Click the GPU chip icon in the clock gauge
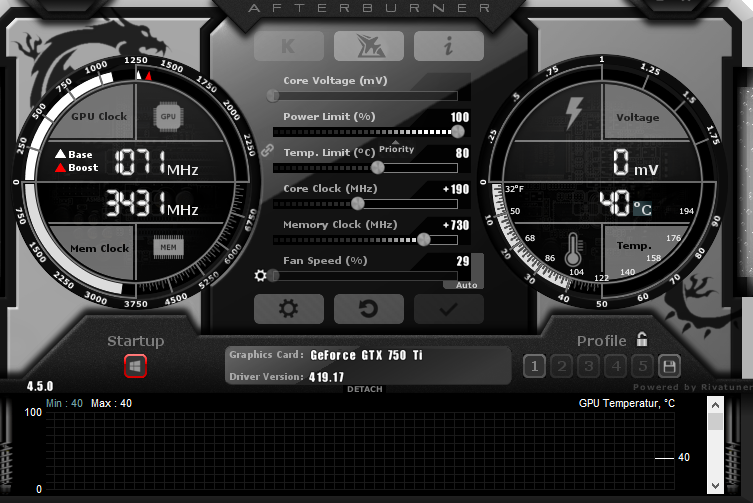753x503 pixels. (168, 117)
